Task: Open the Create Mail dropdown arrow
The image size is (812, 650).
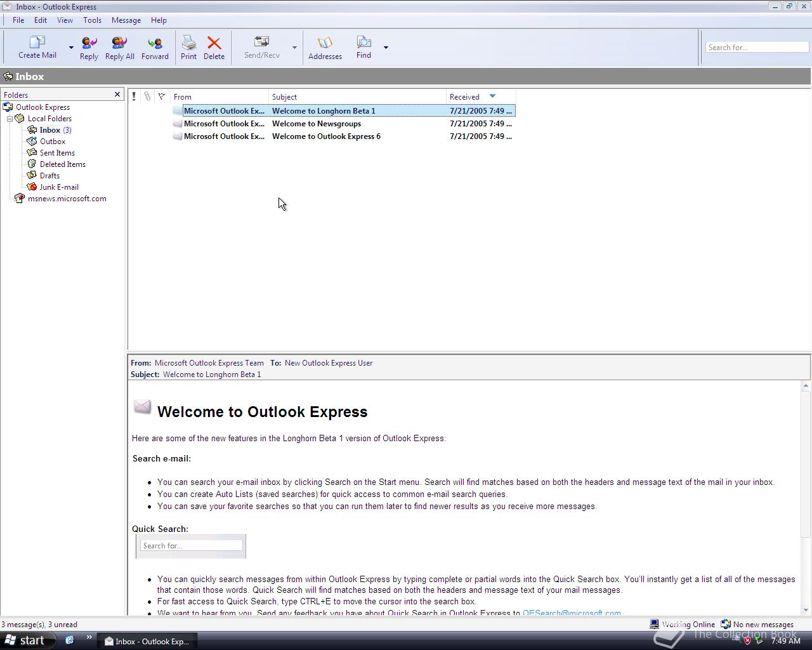Action: pos(71,48)
